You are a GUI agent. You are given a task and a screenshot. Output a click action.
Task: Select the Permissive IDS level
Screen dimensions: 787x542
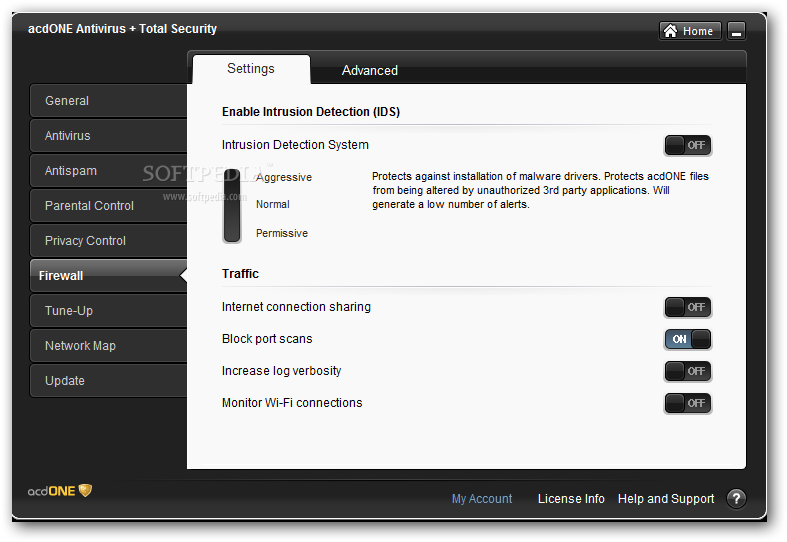coord(282,233)
